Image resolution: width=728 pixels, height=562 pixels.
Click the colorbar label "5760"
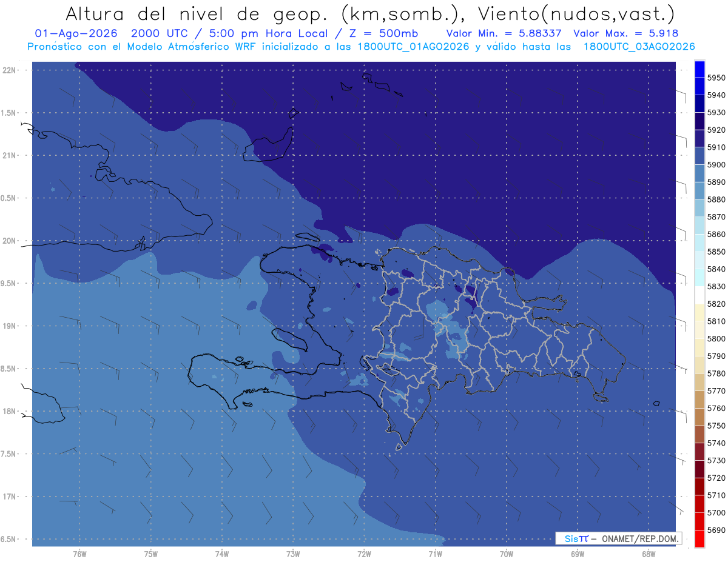(716, 408)
